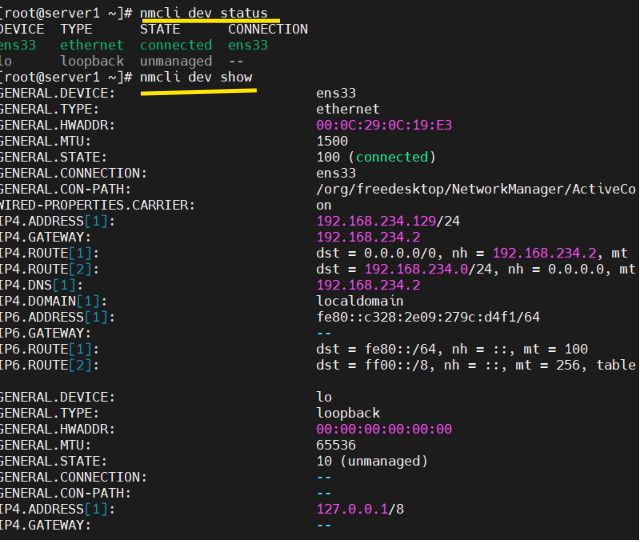
Task: Click the CONNECTION column header
Action: click(x=268, y=29)
